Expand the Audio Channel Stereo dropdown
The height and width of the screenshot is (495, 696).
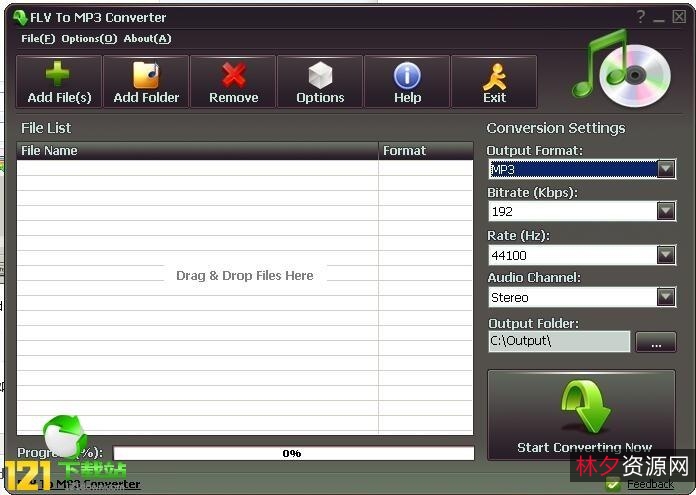[x=666, y=297]
